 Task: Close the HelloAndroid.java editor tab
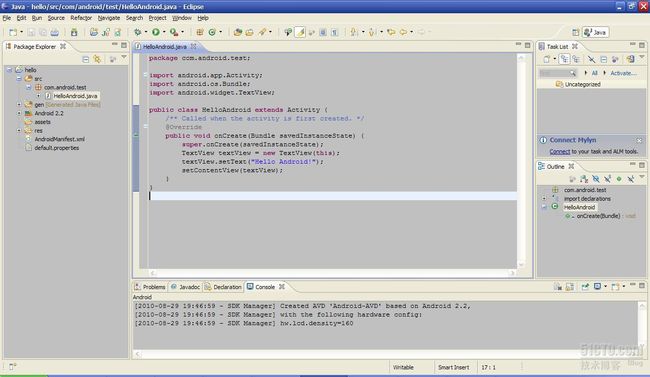tap(194, 46)
